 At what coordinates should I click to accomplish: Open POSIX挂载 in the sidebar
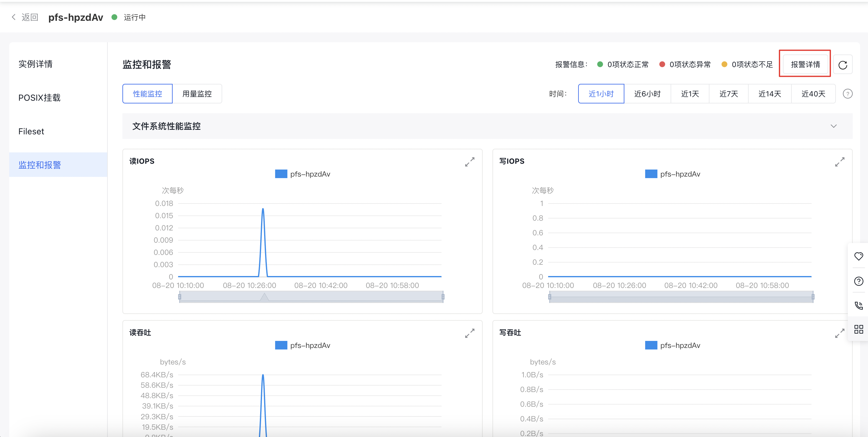[58, 98]
